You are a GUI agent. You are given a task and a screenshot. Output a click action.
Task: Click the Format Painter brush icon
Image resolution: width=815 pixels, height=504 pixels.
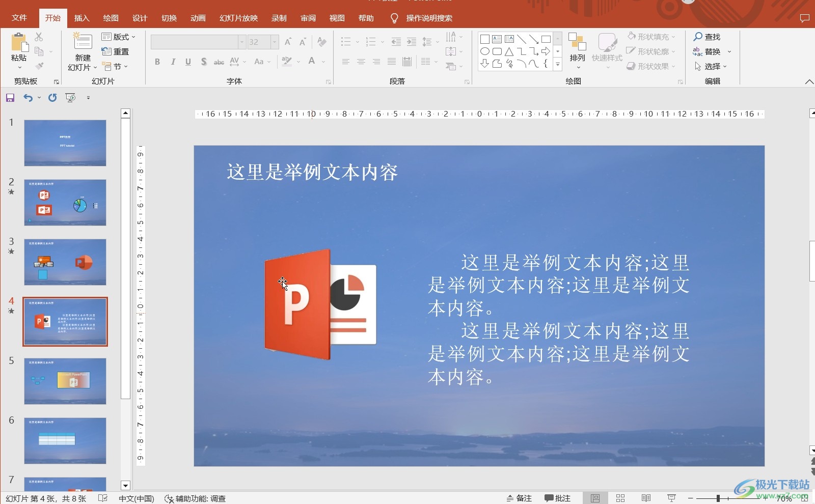click(39, 66)
